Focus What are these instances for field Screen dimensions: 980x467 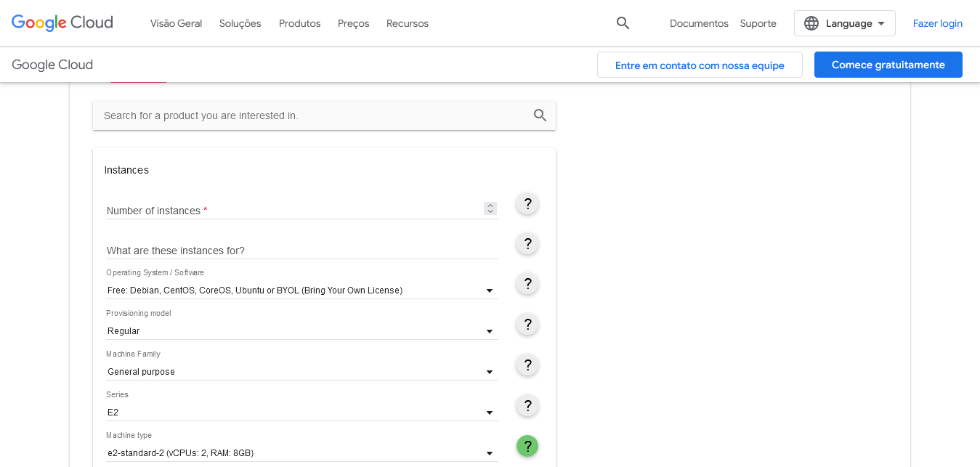point(302,250)
